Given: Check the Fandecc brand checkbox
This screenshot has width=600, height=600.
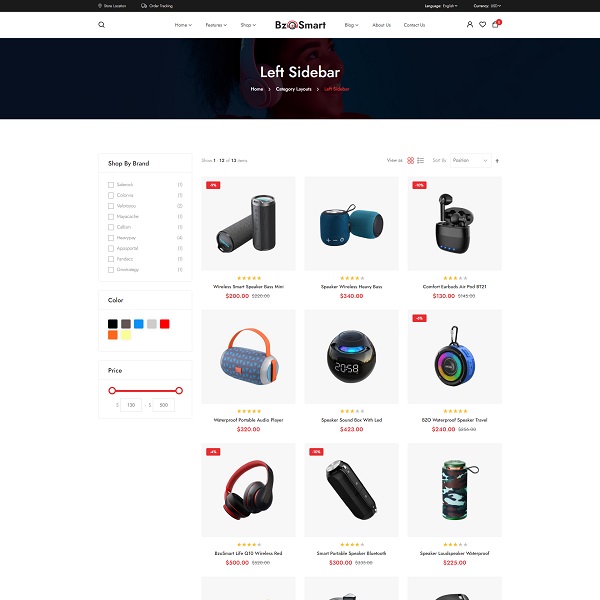Looking at the screenshot, I should point(111,259).
